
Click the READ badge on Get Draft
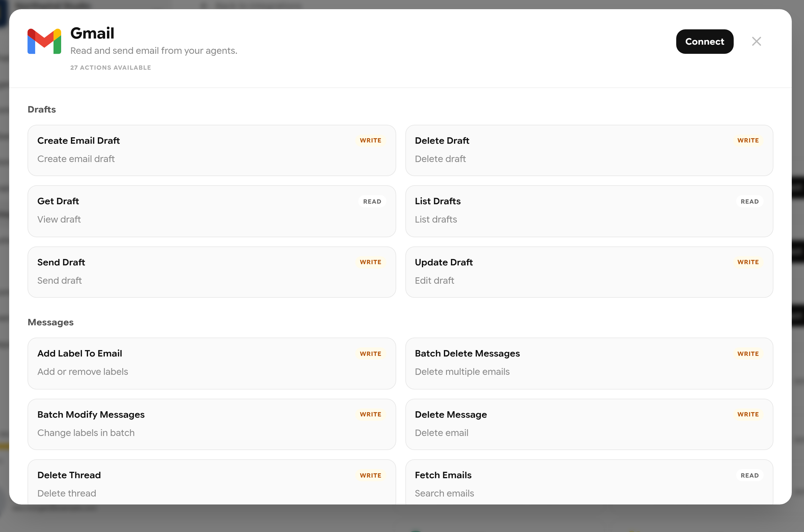click(x=372, y=201)
